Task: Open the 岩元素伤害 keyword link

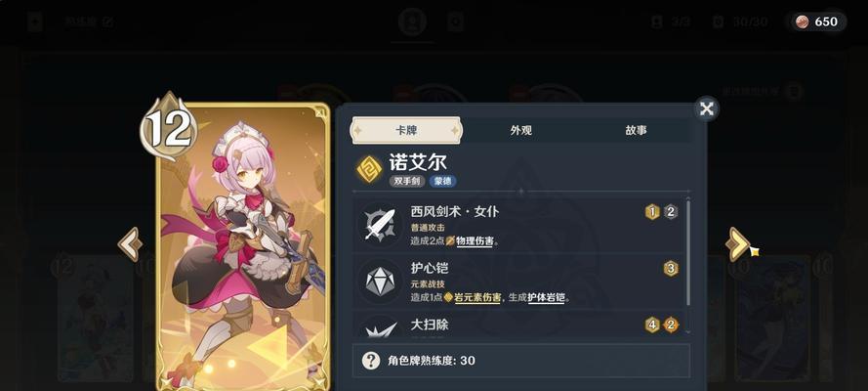Action: tap(477, 297)
